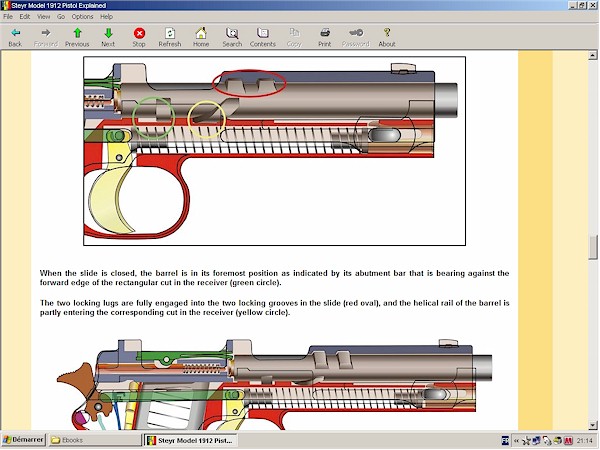The width and height of the screenshot is (600, 450).
Task: Click the Password key icon
Action: tap(356, 33)
